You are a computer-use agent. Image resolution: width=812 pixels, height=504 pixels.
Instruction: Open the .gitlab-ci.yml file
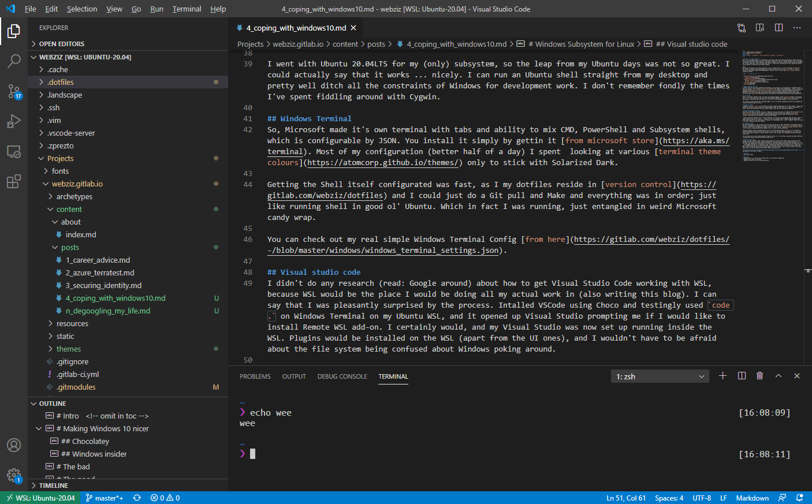point(128,374)
